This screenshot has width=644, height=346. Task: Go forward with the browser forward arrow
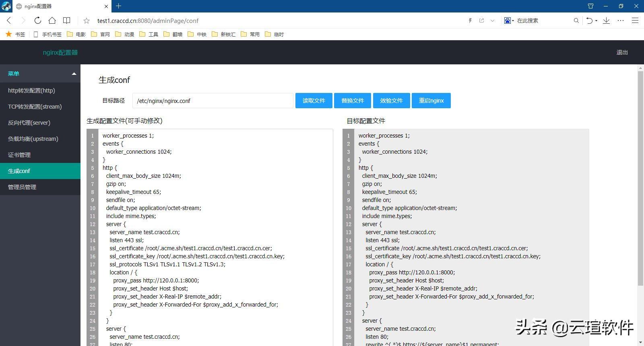23,21
